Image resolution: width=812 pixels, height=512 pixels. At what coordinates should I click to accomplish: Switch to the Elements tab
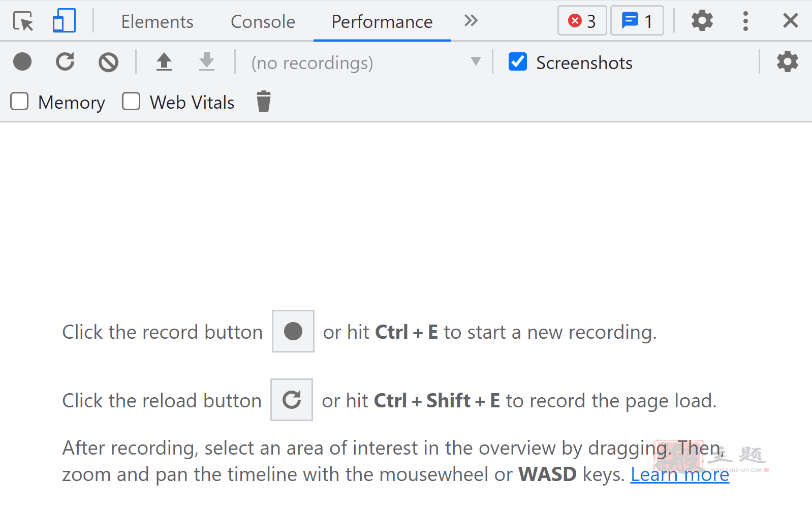[157, 21]
